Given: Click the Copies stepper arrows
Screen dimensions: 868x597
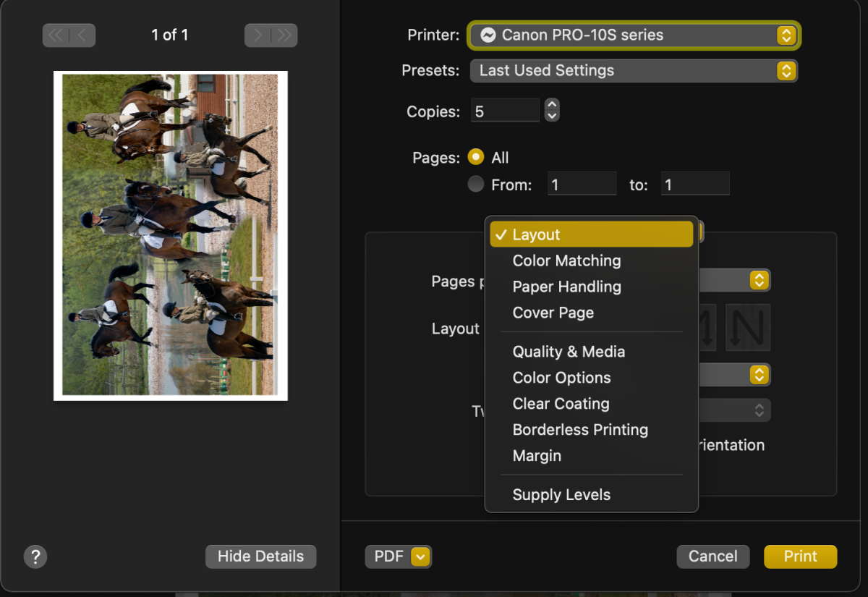Looking at the screenshot, I should pyautogui.click(x=552, y=111).
